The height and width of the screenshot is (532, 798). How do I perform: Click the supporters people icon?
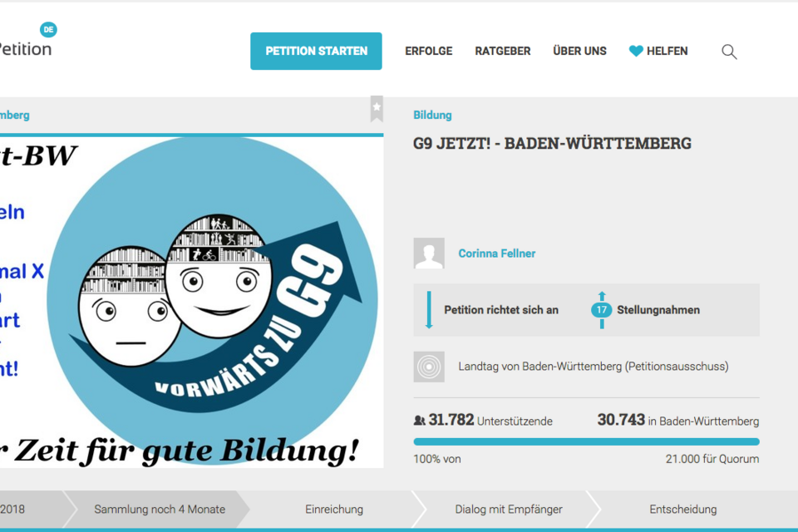(x=419, y=421)
